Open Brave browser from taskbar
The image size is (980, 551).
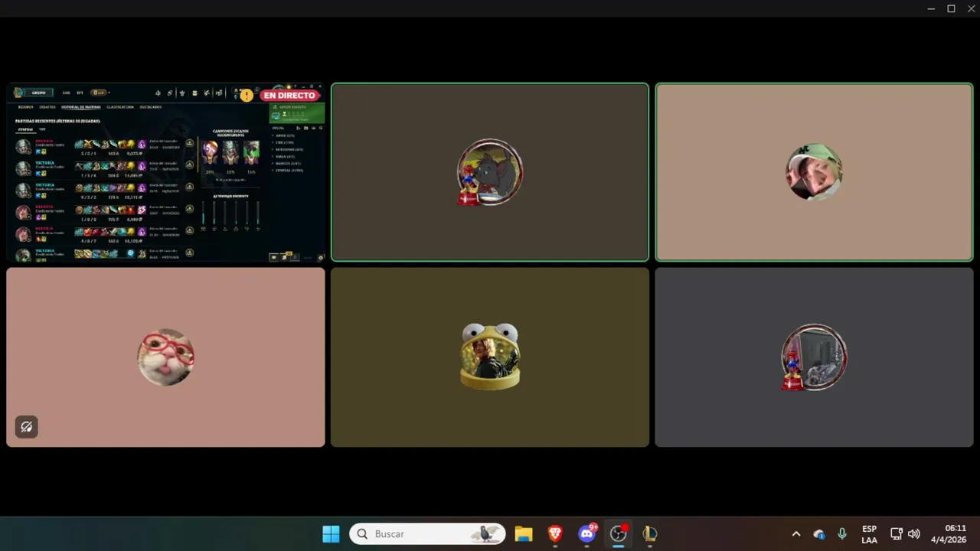555,533
